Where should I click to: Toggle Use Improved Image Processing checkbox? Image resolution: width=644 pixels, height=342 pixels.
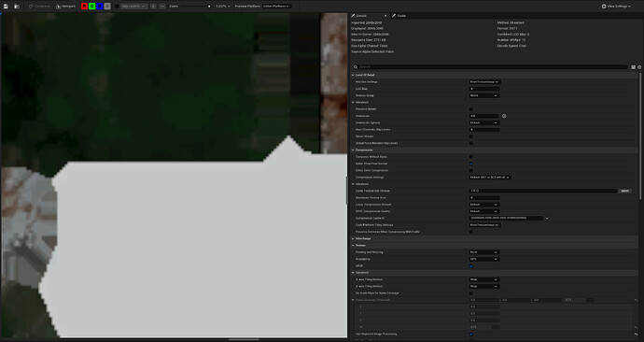point(471,335)
